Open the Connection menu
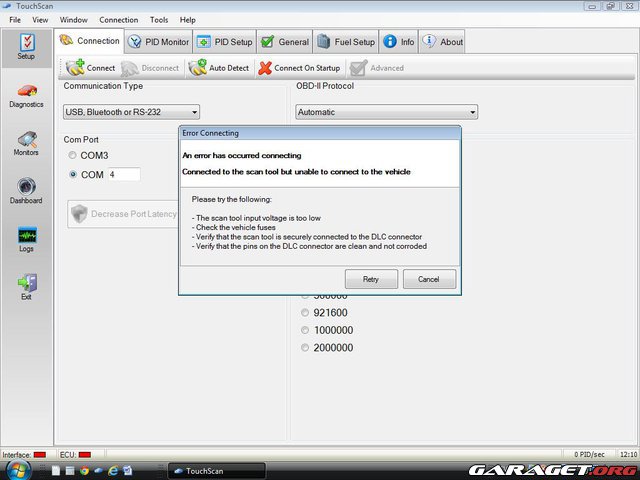This screenshot has width=640, height=480. tap(118, 20)
